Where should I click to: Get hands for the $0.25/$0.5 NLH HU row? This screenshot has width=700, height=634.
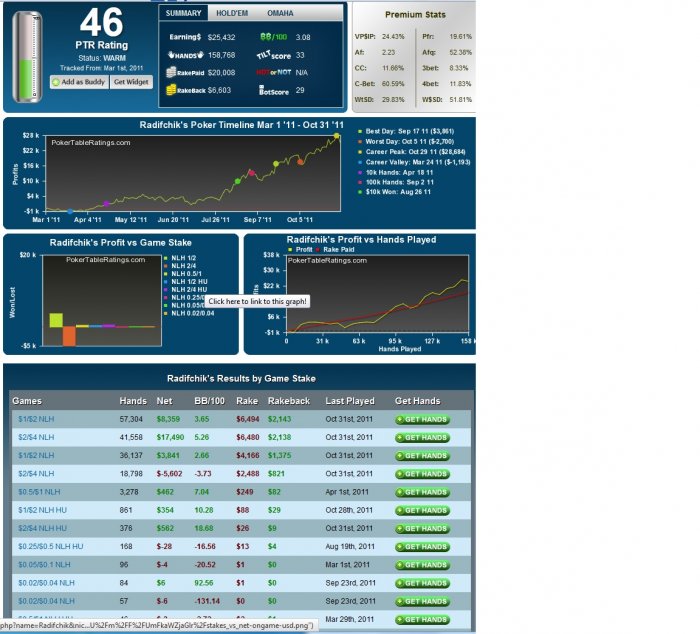422,547
